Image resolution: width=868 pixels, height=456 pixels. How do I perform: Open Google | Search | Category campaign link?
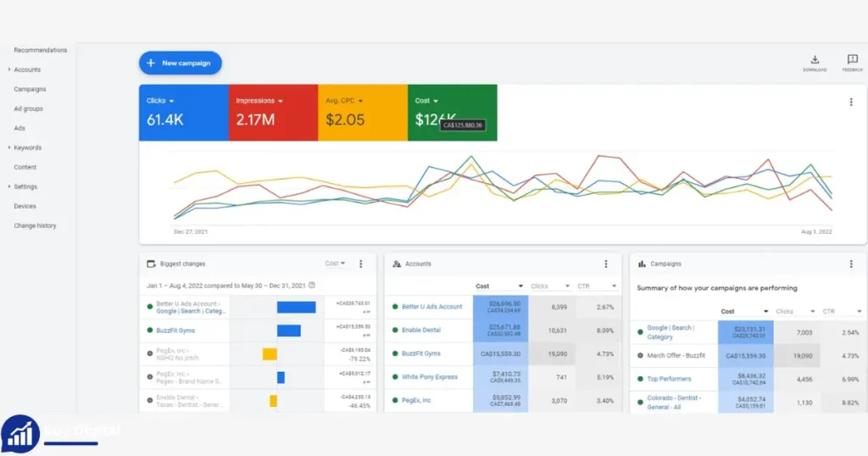(x=670, y=332)
